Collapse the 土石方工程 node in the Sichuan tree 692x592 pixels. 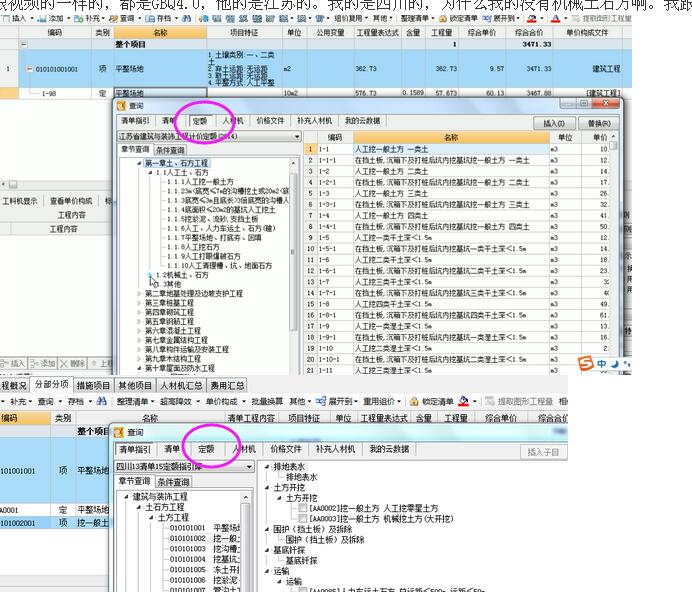tap(139, 507)
